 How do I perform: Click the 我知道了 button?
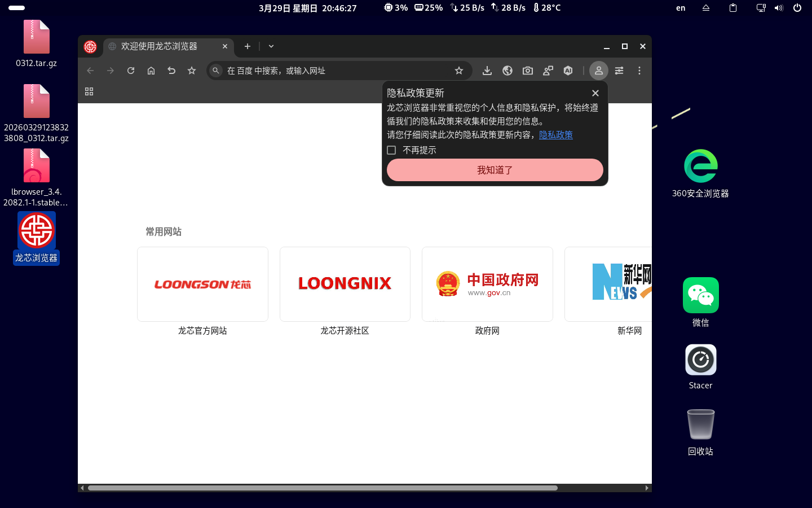tap(495, 170)
